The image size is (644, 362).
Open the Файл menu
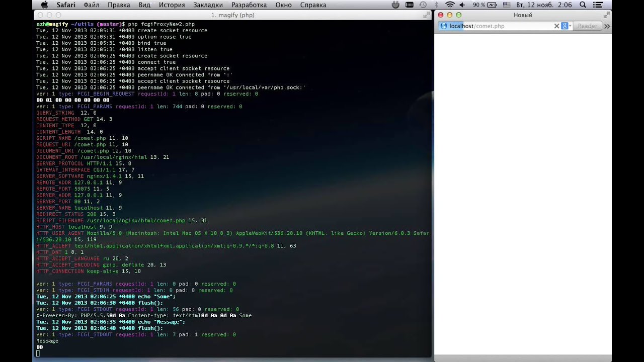tap(92, 5)
